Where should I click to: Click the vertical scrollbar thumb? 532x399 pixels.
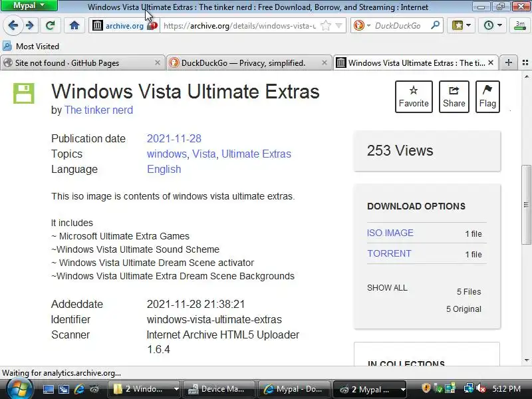526,205
